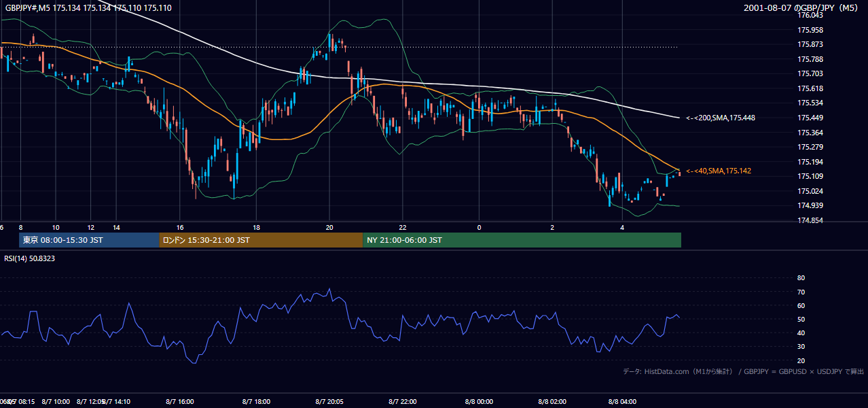
Task: Select the ロンドン 15:30-21:00 JST session bar
Action: click(x=261, y=240)
